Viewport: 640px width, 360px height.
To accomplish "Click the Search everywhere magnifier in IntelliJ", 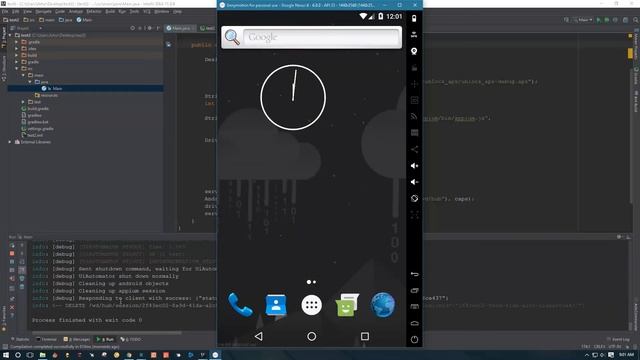I will click(636, 20).
